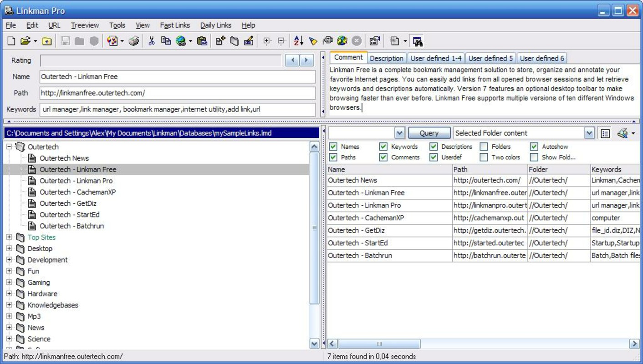The height and width of the screenshot is (364, 643).
Task: Click the Open folder toolbar icon
Action: click(26, 41)
